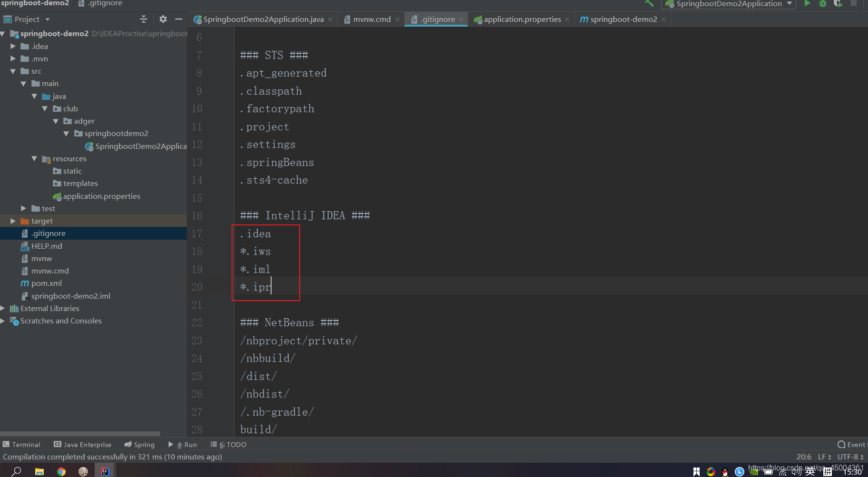The height and width of the screenshot is (477, 868).
Task: Change UTF-8 file encoding
Action: pos(850,457)
